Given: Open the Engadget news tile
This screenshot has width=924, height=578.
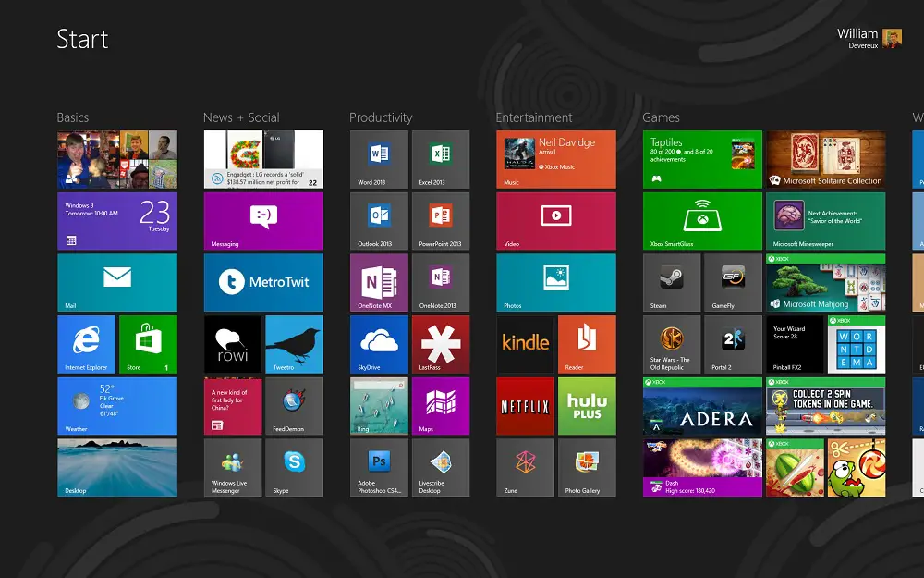Looking at the screenshot, I should [x=263, y=159].
